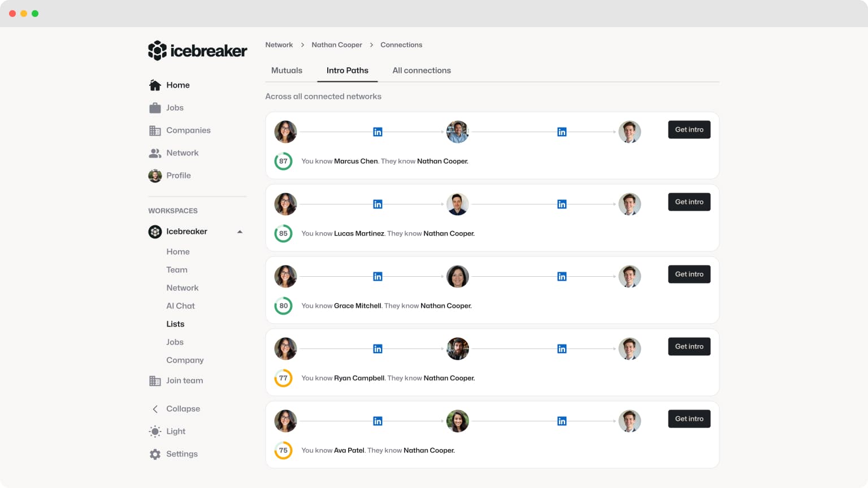Open the Team submenu item
868x488 pixels.
point(177,270)
